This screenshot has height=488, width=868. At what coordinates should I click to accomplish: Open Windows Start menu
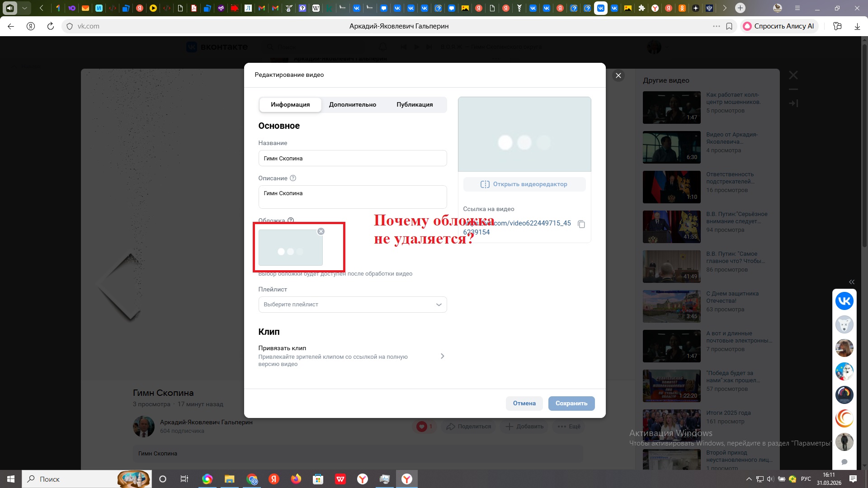(11, 479)
